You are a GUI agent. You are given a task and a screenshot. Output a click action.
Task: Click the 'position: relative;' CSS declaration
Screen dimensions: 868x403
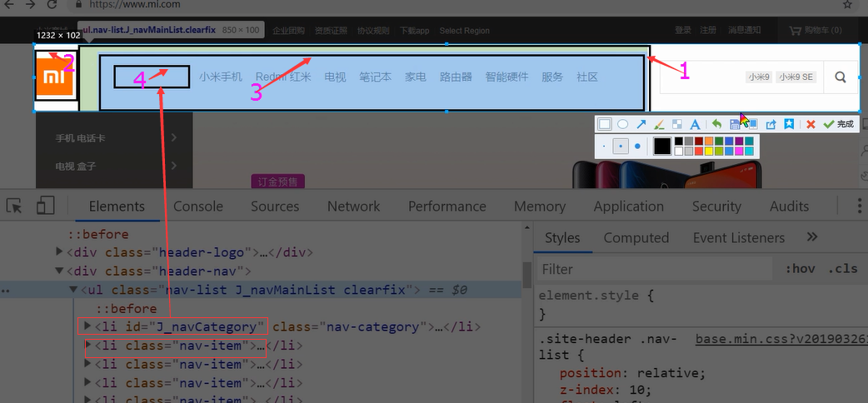[x=633, y=372]
